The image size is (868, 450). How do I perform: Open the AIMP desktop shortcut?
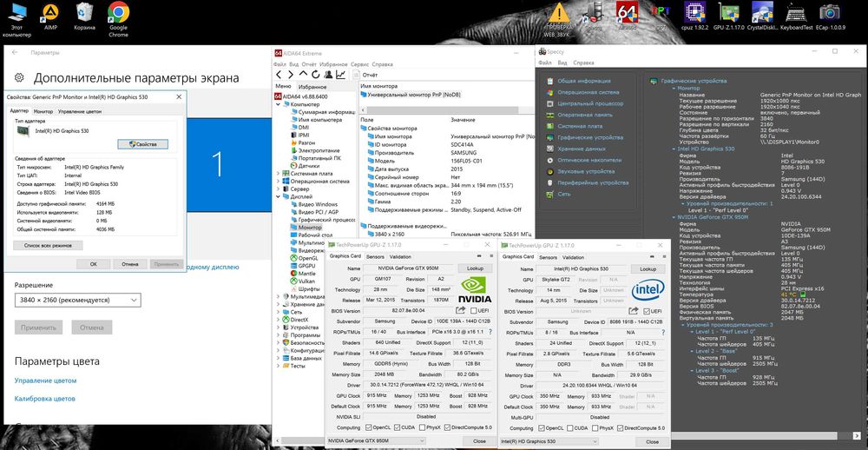(x=51, y=17)
